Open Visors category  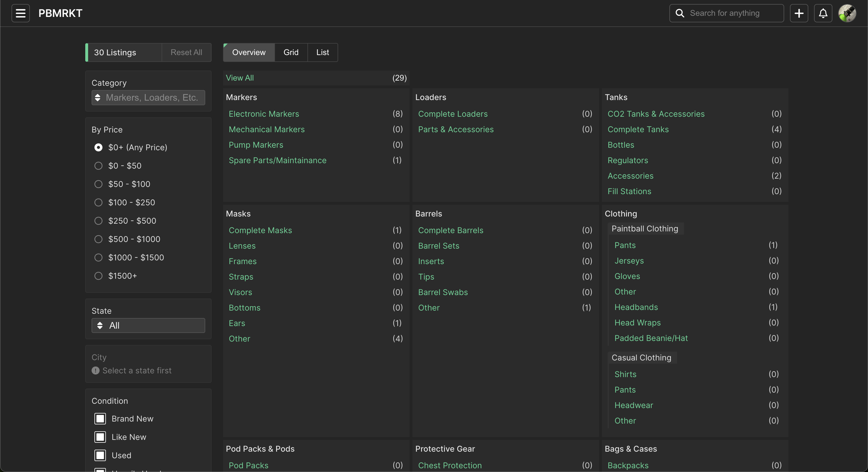pyautogui.click(x=240, y=292)
